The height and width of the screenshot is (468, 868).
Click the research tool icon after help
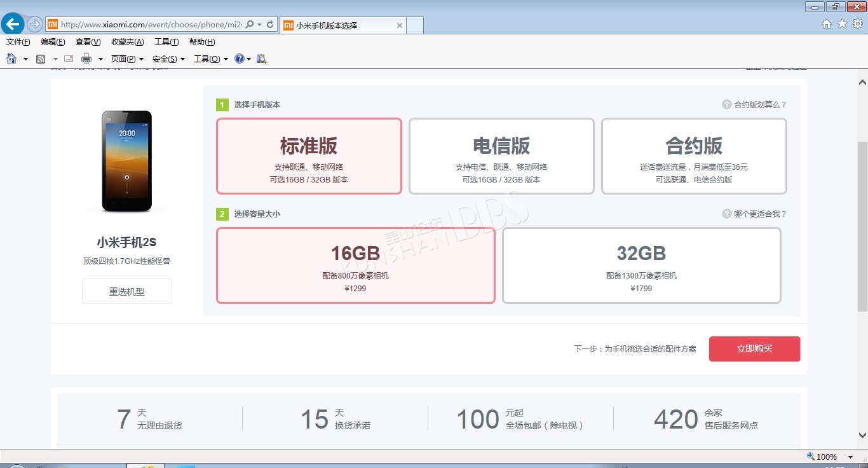261,59
